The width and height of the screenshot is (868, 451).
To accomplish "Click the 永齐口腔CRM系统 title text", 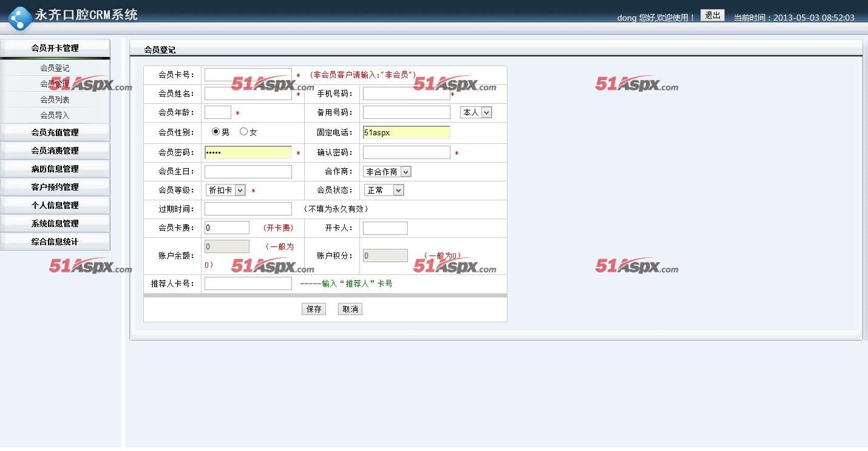I will (86, 15).
